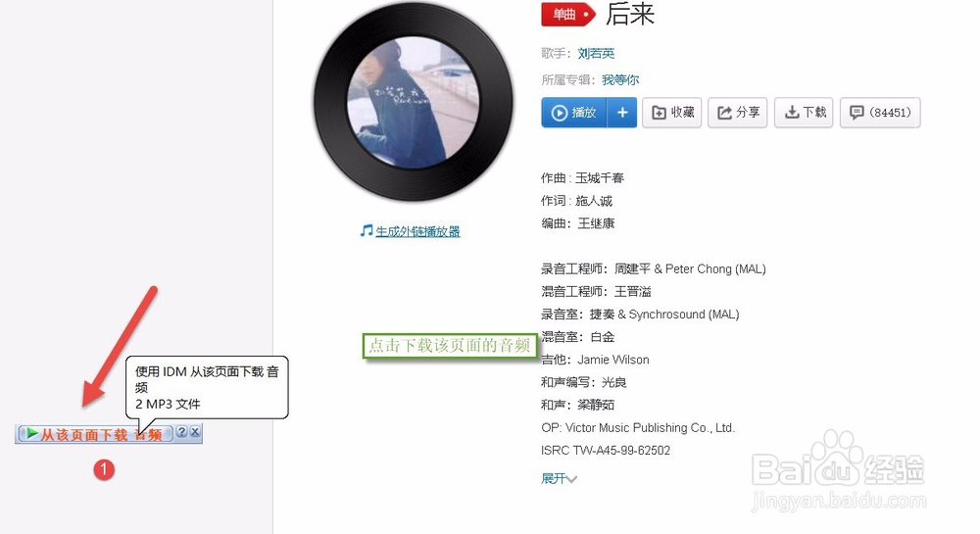Close the IDM download bar

pyautogui.click(x=195, y=431)
